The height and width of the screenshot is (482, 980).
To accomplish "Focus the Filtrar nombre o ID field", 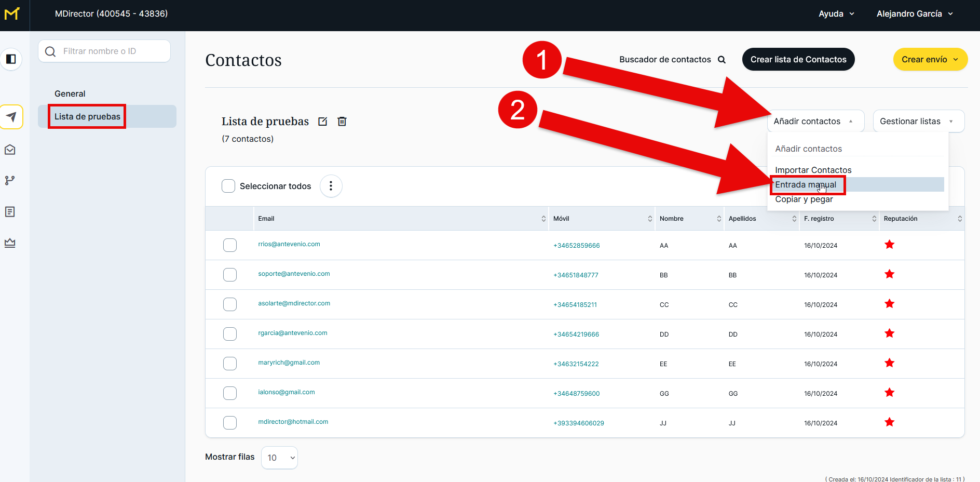I will pos(112,51).
